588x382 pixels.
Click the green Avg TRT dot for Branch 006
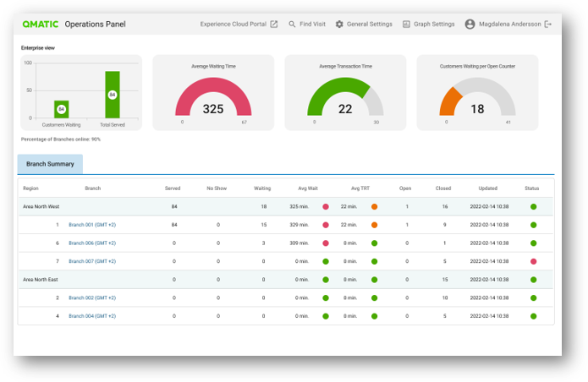coord(374,243)
